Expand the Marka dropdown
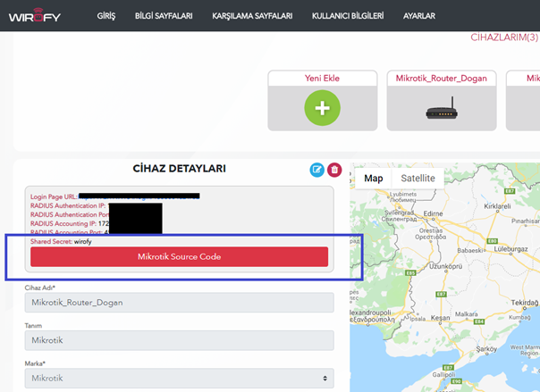Viewport: 540px width, 392px height. click(179, 379)
